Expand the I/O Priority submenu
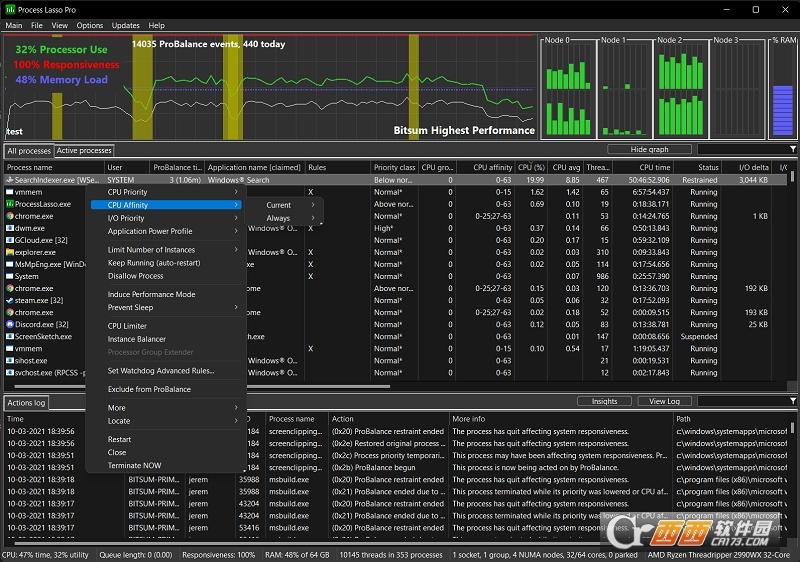Viewport: 800px width, 562px height. click(166, 218)
